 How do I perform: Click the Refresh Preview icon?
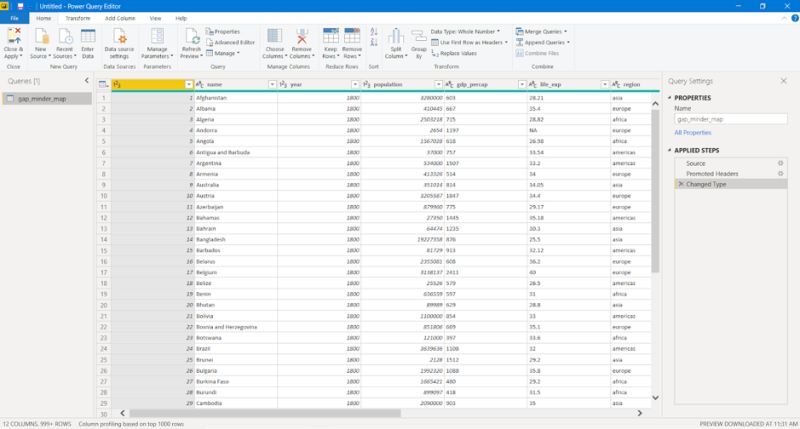point(192,36)
